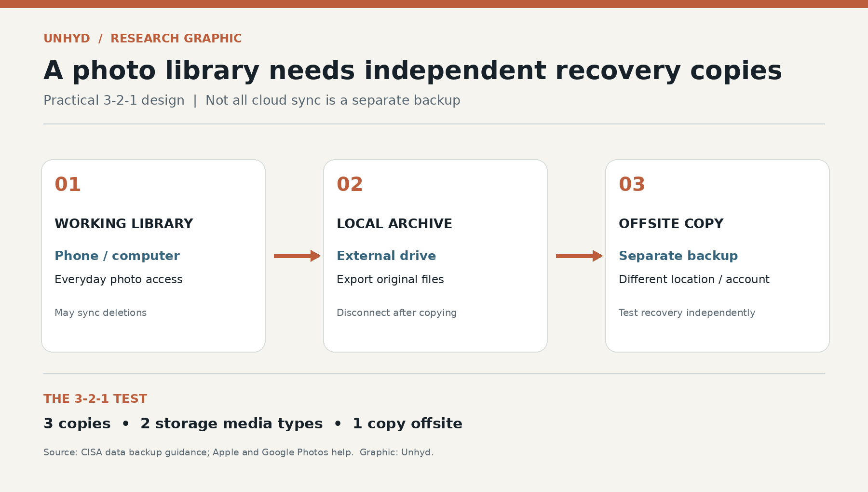Screen dimensions: 868x492
Task: Click the step number '03'
Action: 632,184
